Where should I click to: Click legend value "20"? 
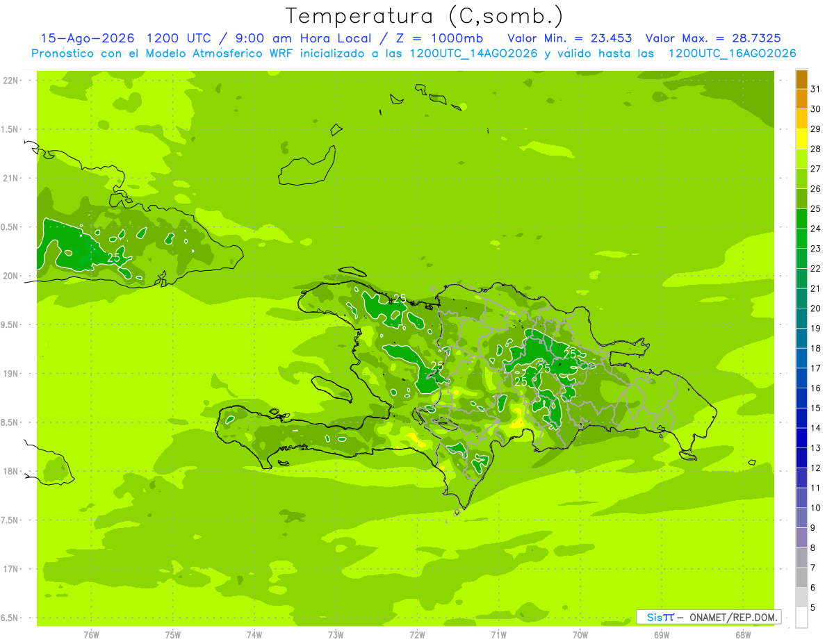[x=815, y=308]
